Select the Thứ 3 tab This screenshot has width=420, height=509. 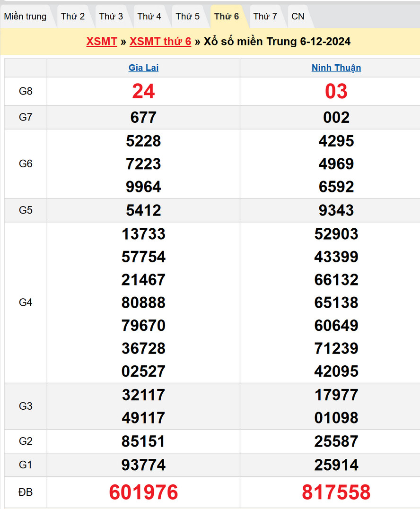[111, 17]
